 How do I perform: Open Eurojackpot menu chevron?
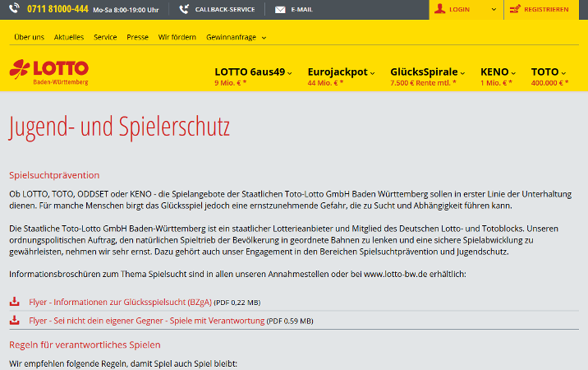coord(372,73)
